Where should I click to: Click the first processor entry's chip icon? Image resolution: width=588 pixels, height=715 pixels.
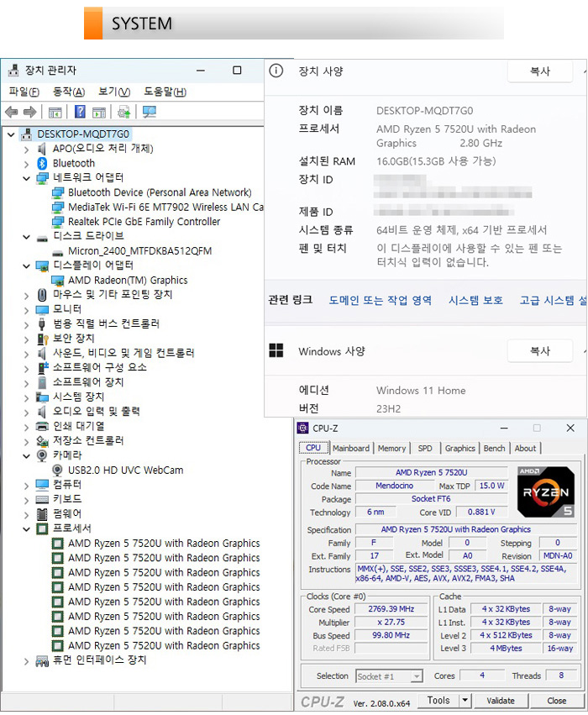57,544
